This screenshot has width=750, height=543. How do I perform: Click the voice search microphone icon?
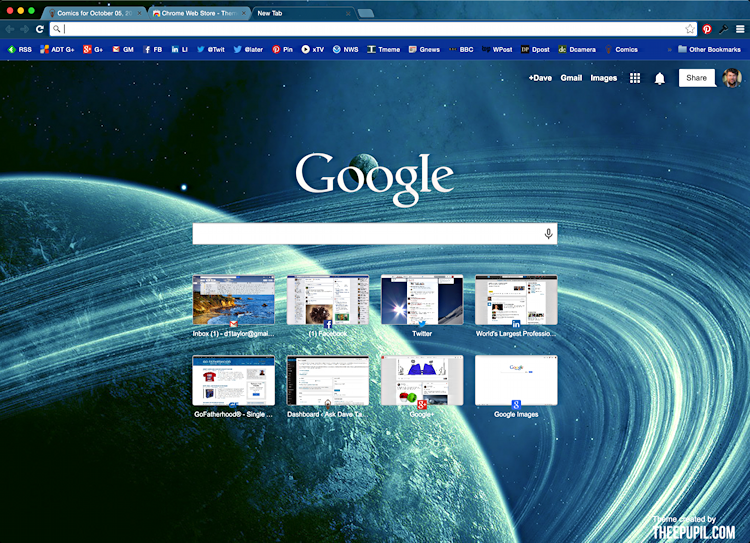coord(548,233)
